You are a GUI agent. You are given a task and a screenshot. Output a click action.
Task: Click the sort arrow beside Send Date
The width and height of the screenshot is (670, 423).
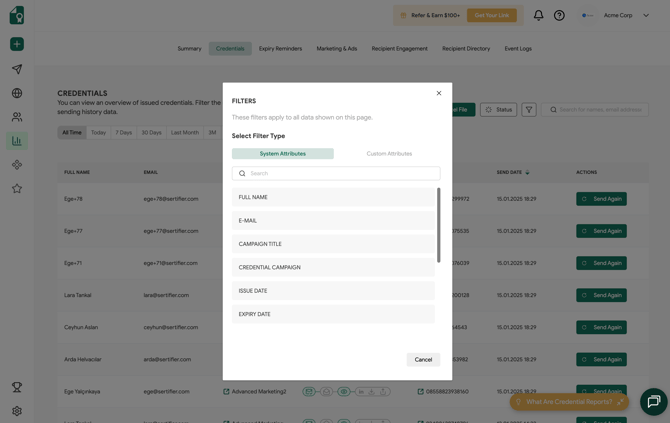click(527, 172)
